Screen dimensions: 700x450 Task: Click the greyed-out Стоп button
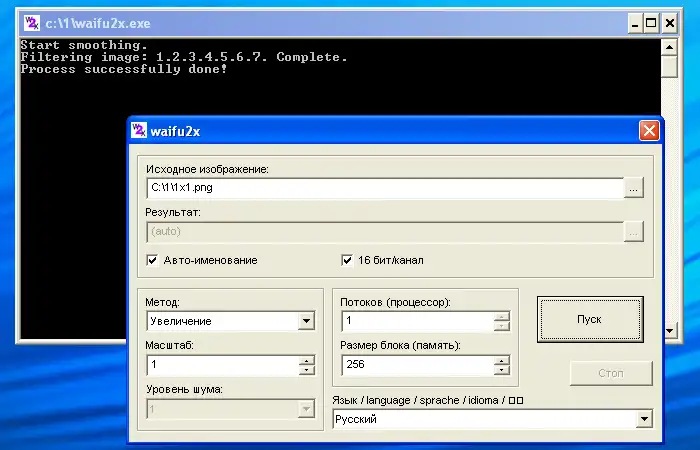tap(611, 373)
